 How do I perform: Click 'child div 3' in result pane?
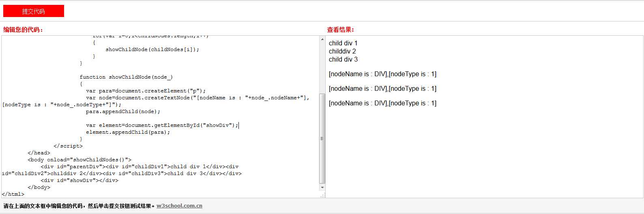pos(343,59)
